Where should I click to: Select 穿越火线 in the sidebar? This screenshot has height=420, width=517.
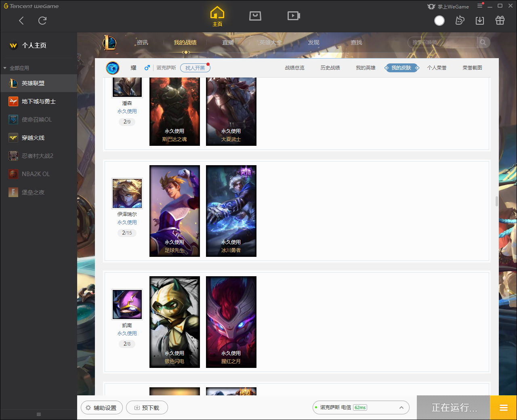pyautogui.click(x=38, y=138)
